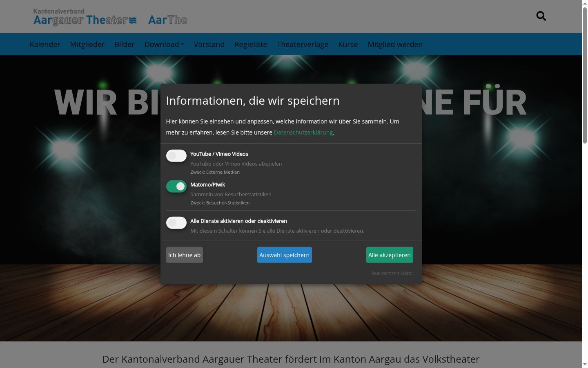Select Vorstand in the navigation bar

pyautogui.click(x=209, y=44)
